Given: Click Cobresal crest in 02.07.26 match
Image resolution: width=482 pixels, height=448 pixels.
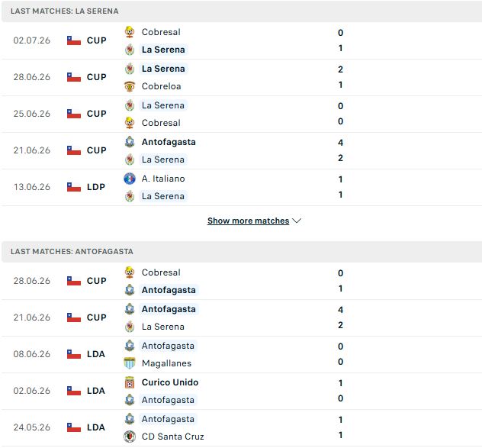Looking at the screenshot, I should point(130,32).
